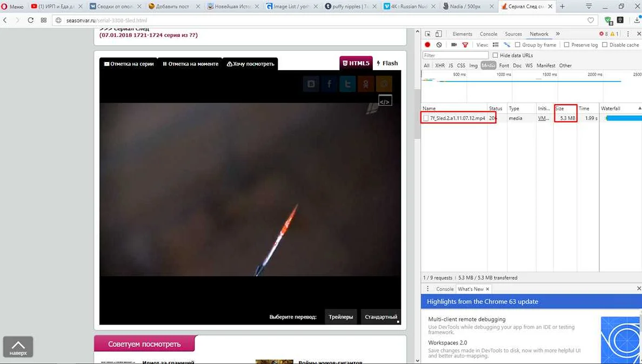Enable Hide data URLs filtering
The width and height of the screenshot is (642, 364).
click(495, 55)
